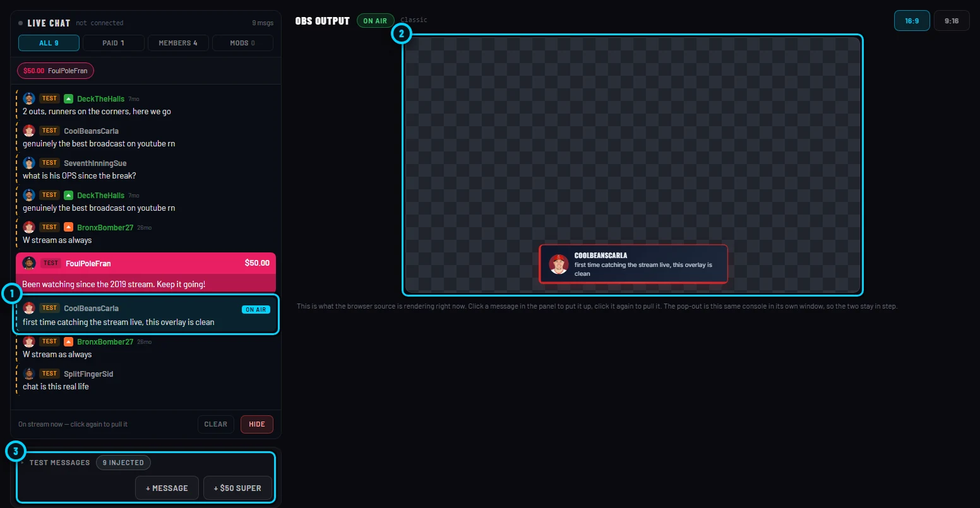Select 'what is his OPS since the break?' message
The width and height of the screenshot is (980, 508).
tap(80, 176)
